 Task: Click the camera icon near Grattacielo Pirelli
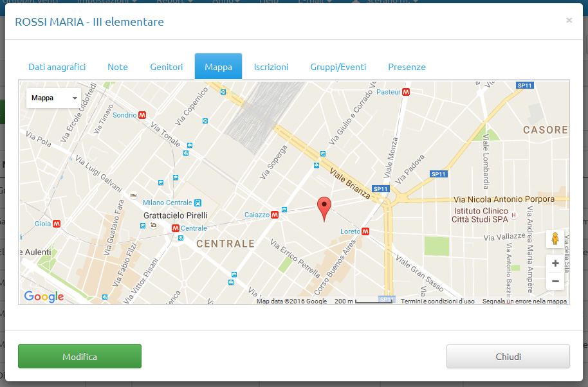tap(153, 225)
